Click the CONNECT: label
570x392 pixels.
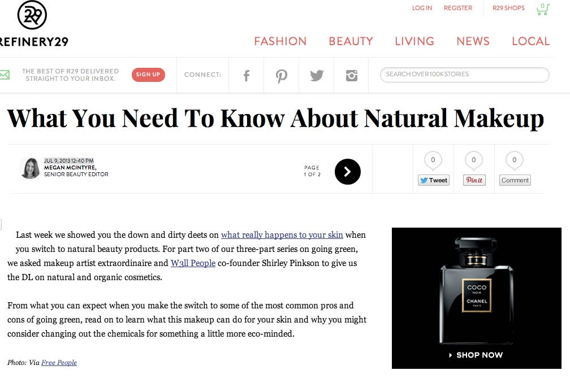202,75
